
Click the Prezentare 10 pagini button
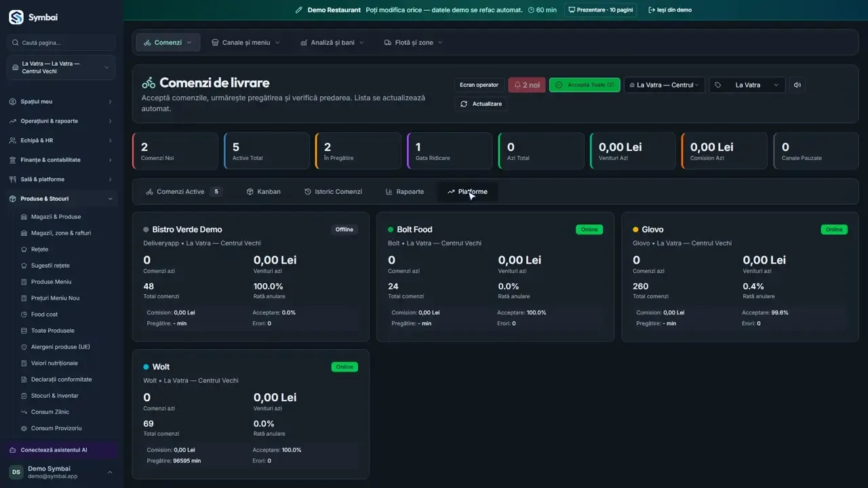[x=600, y=10]
